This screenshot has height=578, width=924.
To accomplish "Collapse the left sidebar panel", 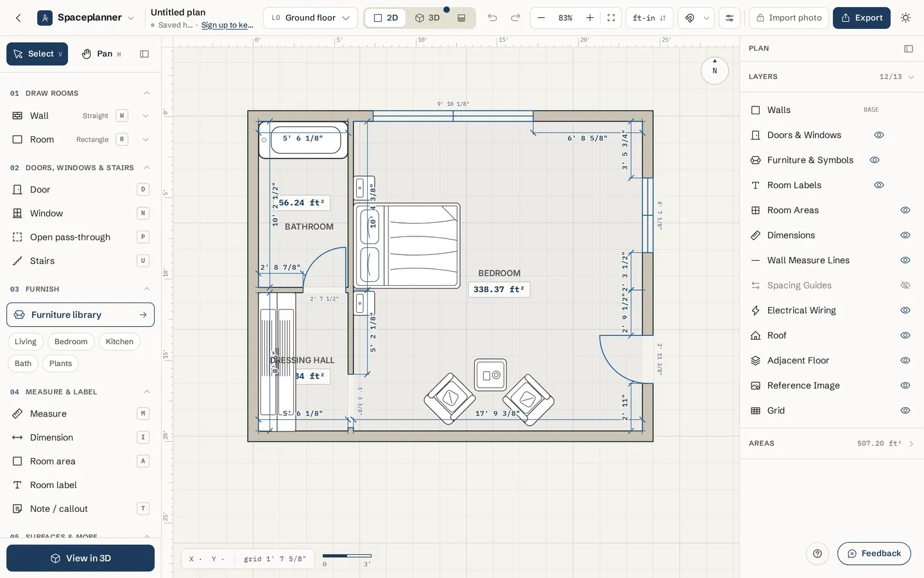I will pos(144,54).
